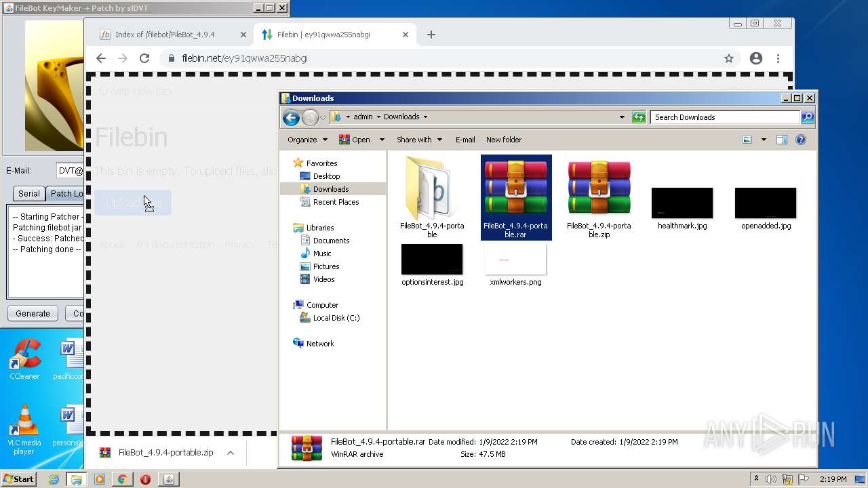Select Downloads in navigation pane
Image resolution: width=868 pixels, height=488 pixels.
331,189
